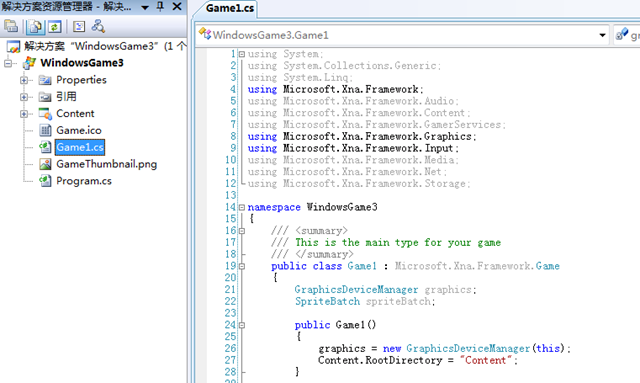Select Game1.cs file icon

click(45, 147)
